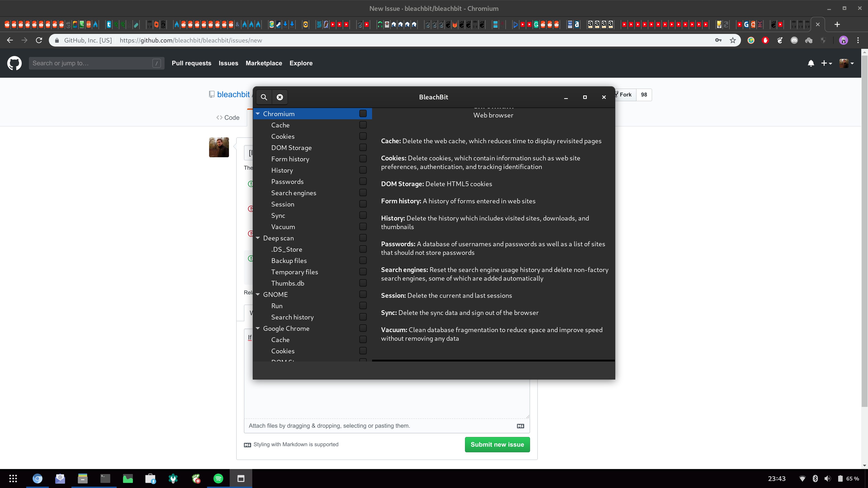This screenshot has height=488, width=868.
Task: Open GitHub notifications bell
Action: pos(811,63)
